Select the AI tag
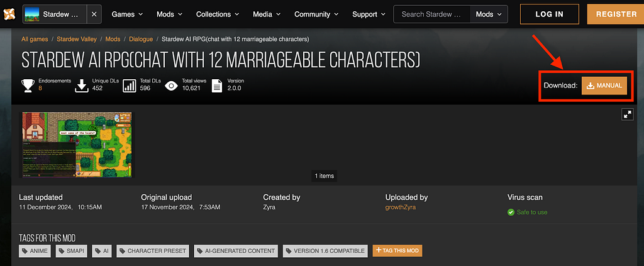644x266 pixels. pos(103,251)
